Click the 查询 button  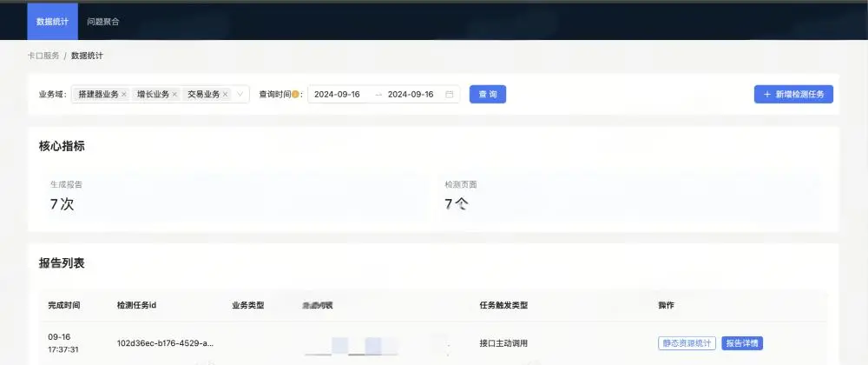tap(488, 94)
